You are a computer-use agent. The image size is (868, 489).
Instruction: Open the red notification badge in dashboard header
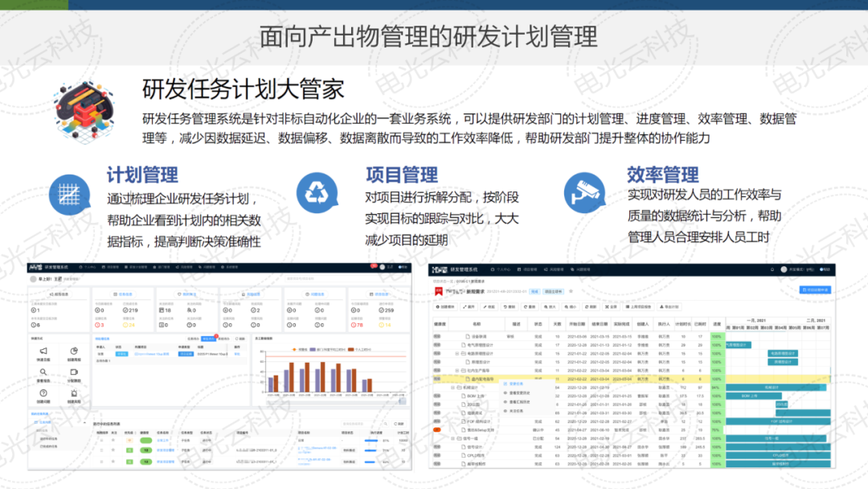click(x=373, y=266)
